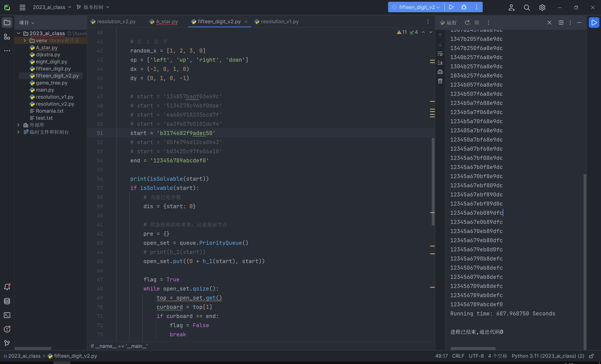
Task: Open the Database tool window icon
Action: (x=7, y=301)
